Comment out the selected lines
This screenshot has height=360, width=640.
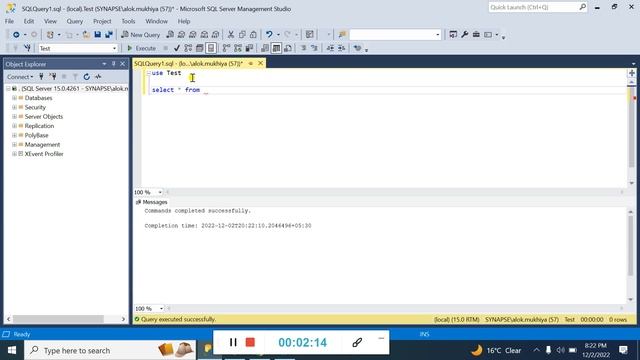pos(303,48)
